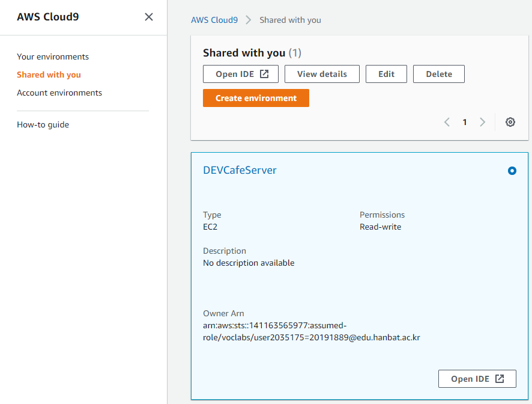Open Your environments in the sidebar

tap(53, 57)
